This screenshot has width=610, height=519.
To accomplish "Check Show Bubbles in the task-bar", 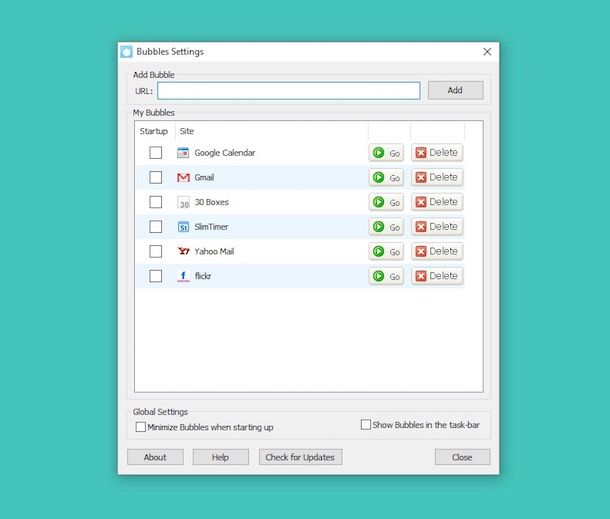I will tap(366, 424).
